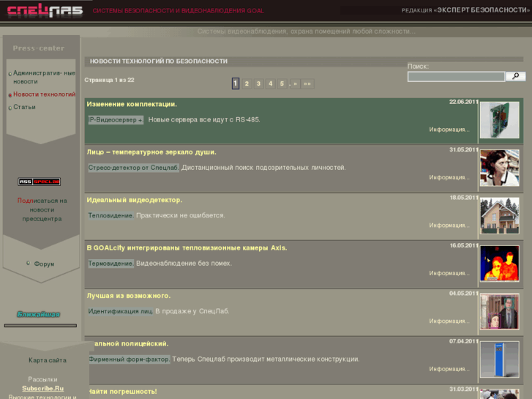Viewport: 532px width, 399px height.
Task: Click the Термовидение tag
Action: click(x=111, y=264)
